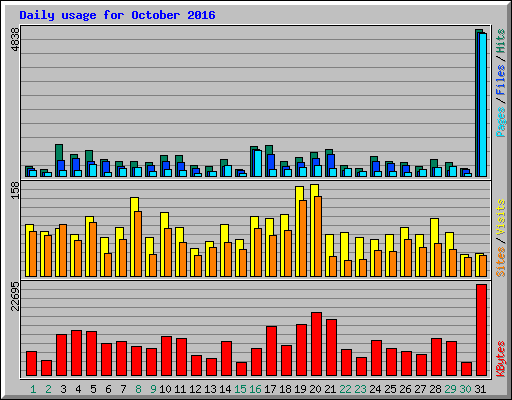Click day 26 on the x-axis
The width and height of the screenshot is (512, 400).
point(405,389)
